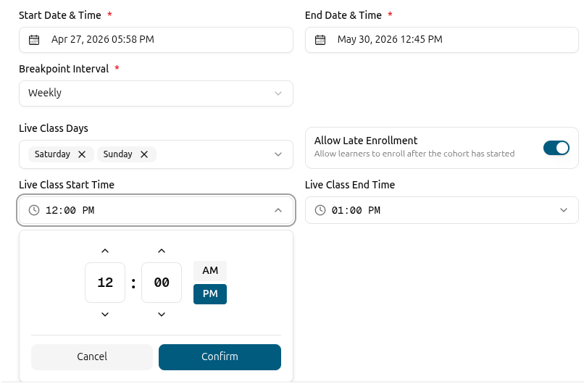Open the Breakpoint Interval dropdown
This screenshot has height=392, width=584.
tap(156, 93)
